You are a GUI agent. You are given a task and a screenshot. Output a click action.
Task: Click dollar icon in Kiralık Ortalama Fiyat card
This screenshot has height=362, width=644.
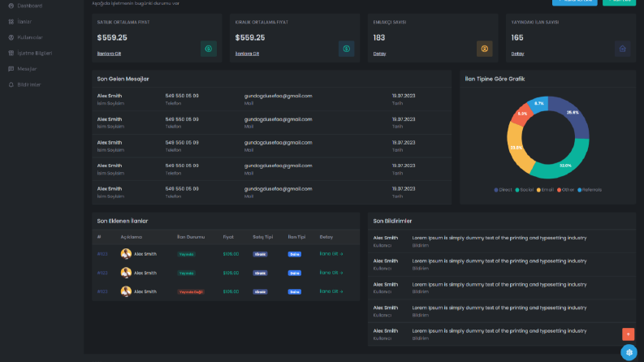click(x=347, y=49)
